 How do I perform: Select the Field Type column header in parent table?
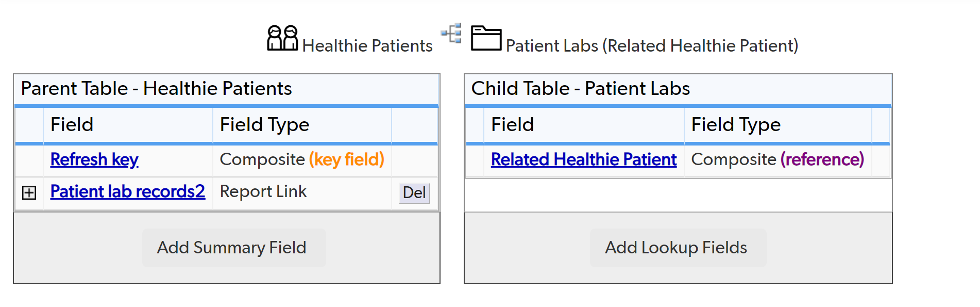coord(264,124)
